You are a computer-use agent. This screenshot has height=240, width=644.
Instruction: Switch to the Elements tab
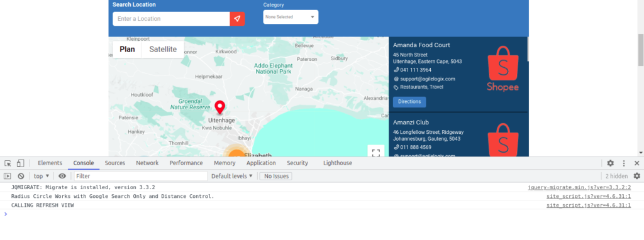pyautogui.click(x=50, y=163)
